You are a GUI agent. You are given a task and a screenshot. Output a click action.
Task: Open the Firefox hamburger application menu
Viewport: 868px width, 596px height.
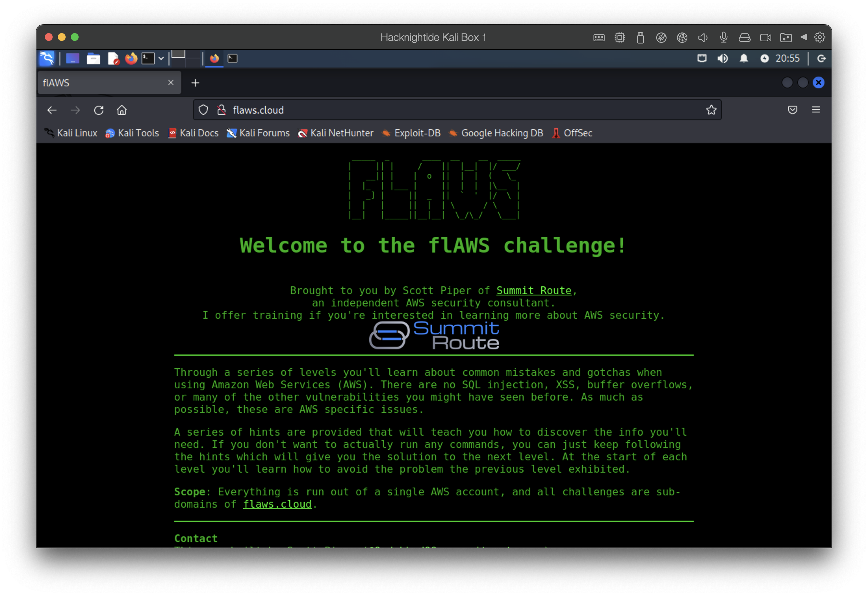(816, 110)
